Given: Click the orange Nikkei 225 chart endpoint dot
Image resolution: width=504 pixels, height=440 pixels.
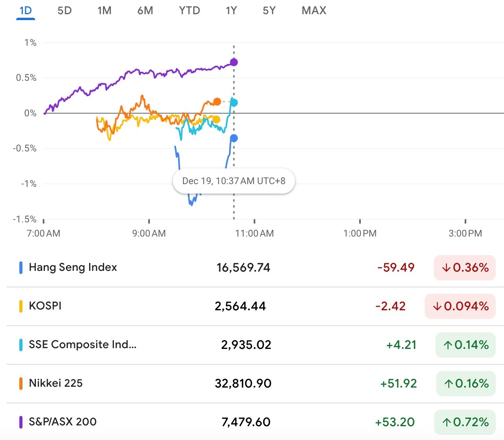Looking at the screenshot, I should tap(217, 102).
